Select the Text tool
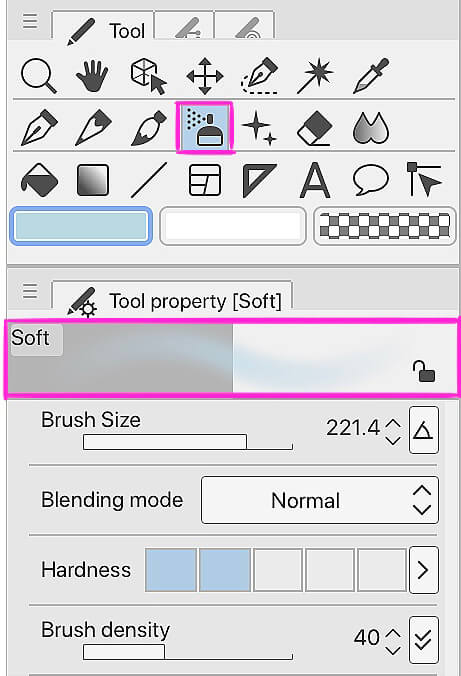Viewport: 461px width, 676px height. click(x=315, y=180)
